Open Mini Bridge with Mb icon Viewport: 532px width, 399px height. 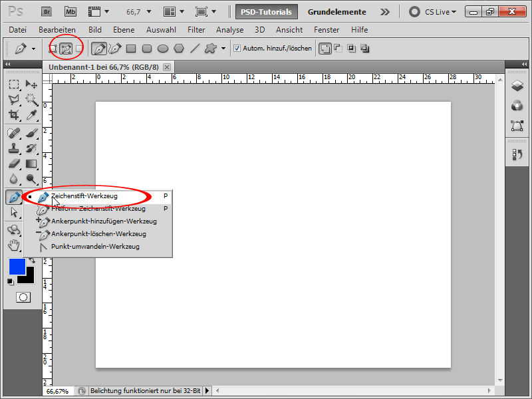pos(70,12)
